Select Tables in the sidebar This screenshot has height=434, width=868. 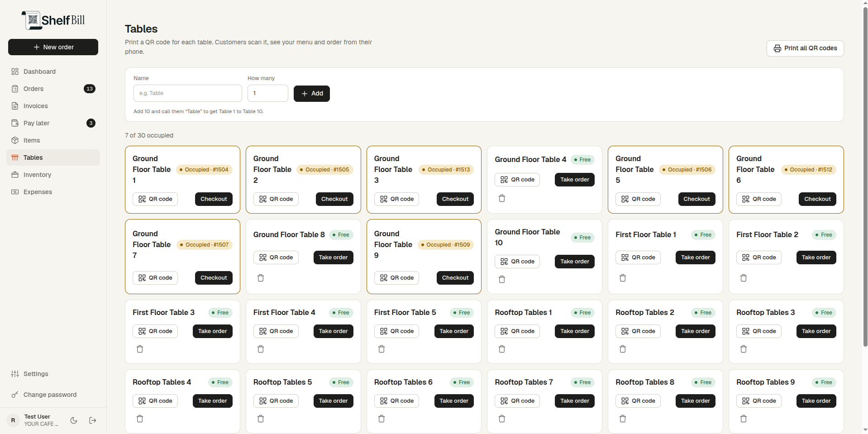point(53,157)
